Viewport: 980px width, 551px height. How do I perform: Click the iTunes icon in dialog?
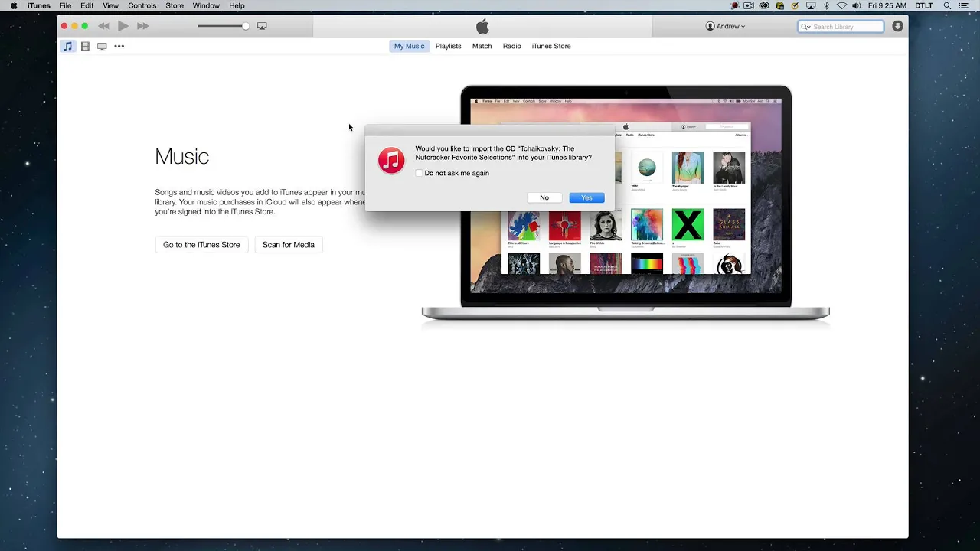[x=391, y=161]
